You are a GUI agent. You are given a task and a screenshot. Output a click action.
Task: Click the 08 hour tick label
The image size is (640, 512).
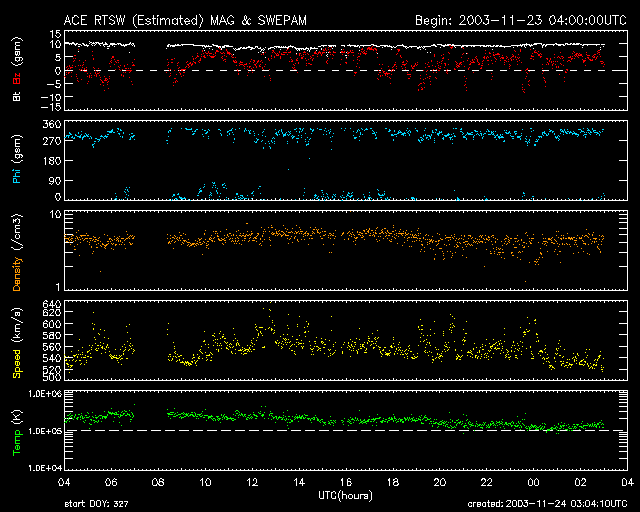[x=158, y=483]
